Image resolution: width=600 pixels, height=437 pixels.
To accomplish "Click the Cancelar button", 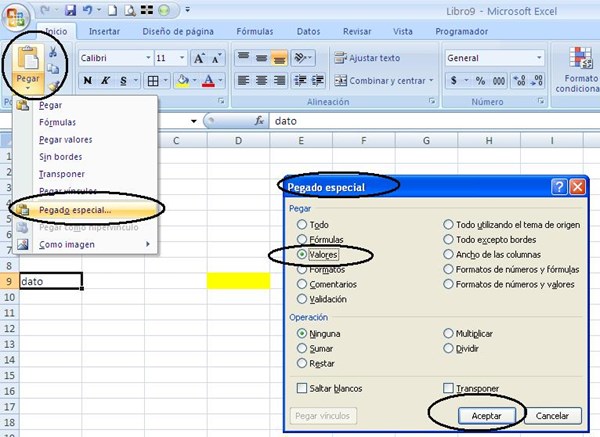I will (x=552, y=416).
